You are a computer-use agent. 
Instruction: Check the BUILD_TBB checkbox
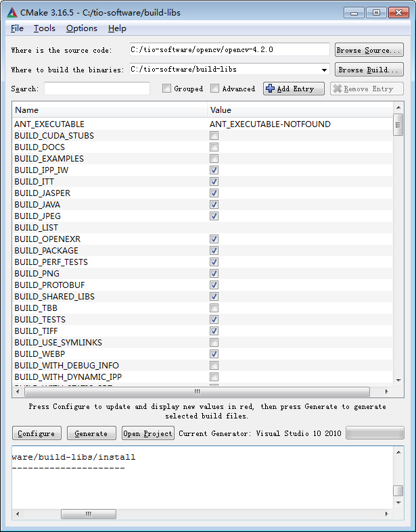[x=214, y=308]
